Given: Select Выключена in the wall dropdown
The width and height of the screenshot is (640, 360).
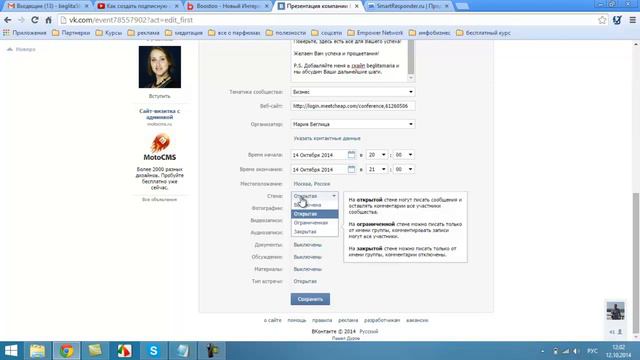Looking at the screenshot, I should (x=314, y=205).
